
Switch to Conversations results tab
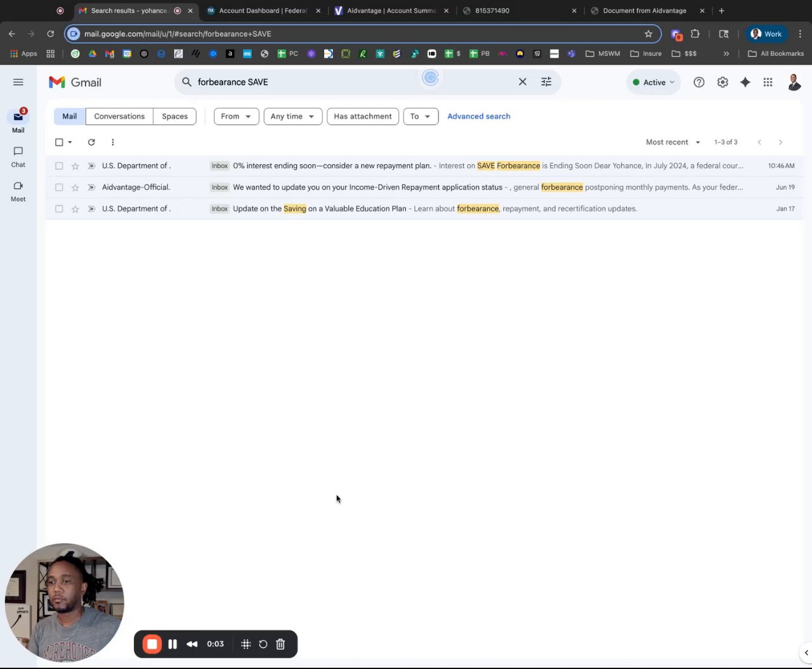click(119, 116)
